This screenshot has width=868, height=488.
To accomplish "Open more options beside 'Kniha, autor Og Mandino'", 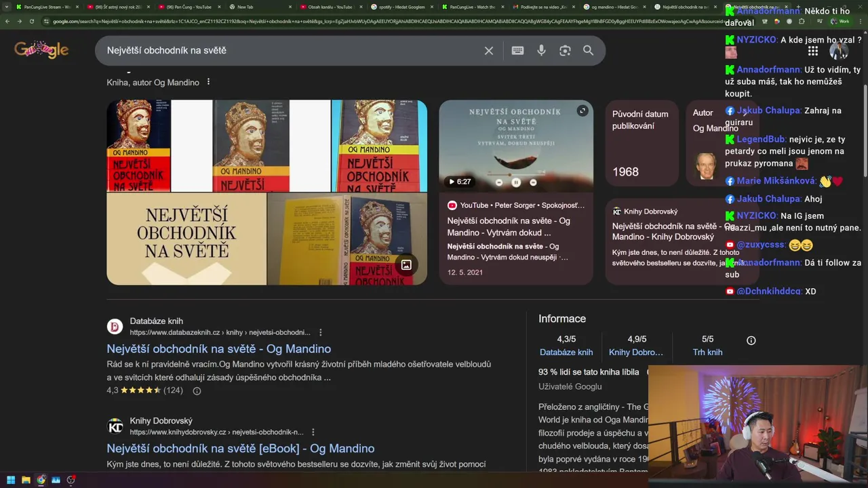I will point(208,82).
